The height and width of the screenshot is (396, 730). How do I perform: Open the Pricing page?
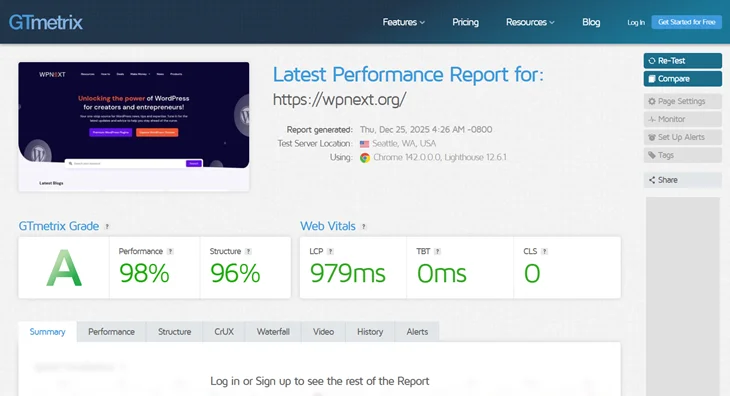(465, 22)
